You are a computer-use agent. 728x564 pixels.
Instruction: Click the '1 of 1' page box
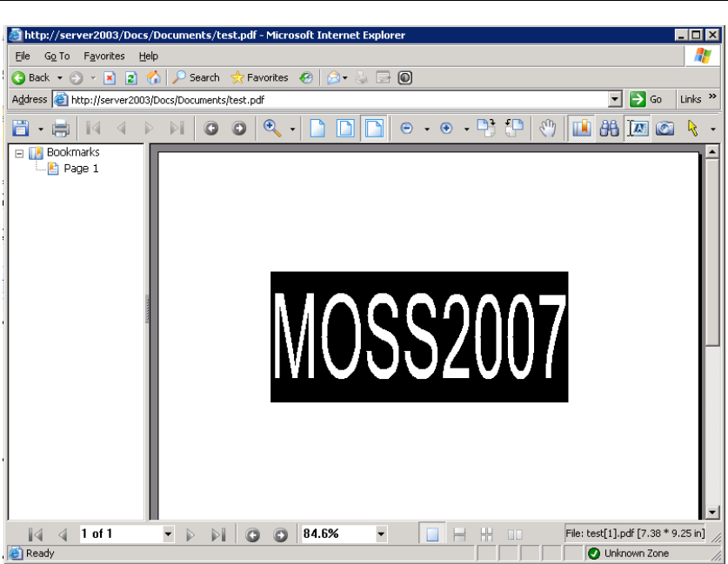(121, 534)
